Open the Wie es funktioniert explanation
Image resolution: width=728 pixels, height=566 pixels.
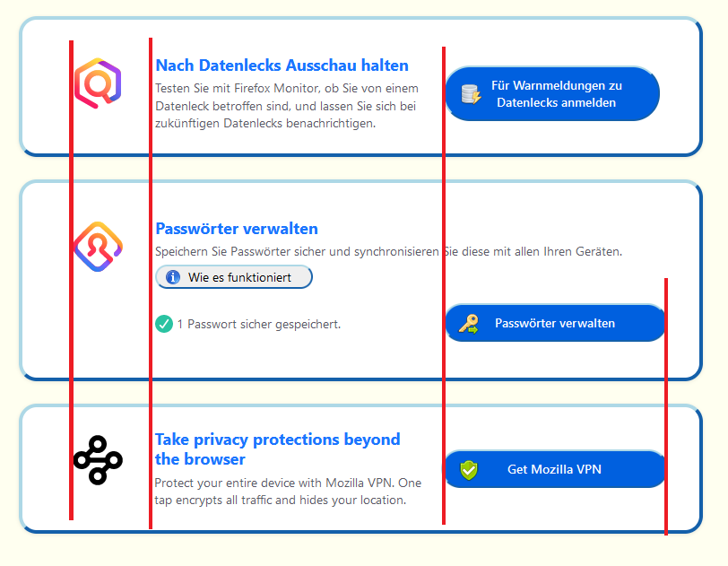coord(235,277)
